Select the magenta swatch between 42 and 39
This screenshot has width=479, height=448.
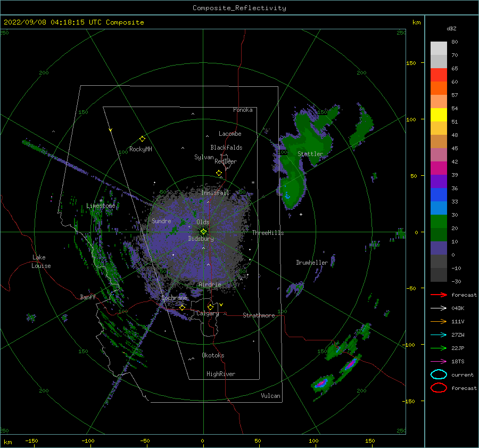(x=439, y=168)
